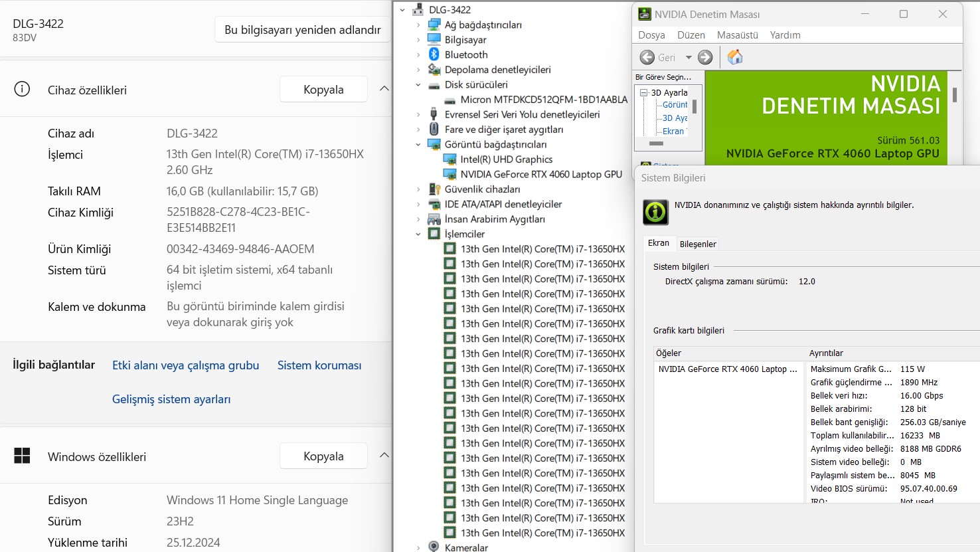Select the Ekran tree link in task pane
The height and width of the screenshot is (552, 980).
point(673,132)
